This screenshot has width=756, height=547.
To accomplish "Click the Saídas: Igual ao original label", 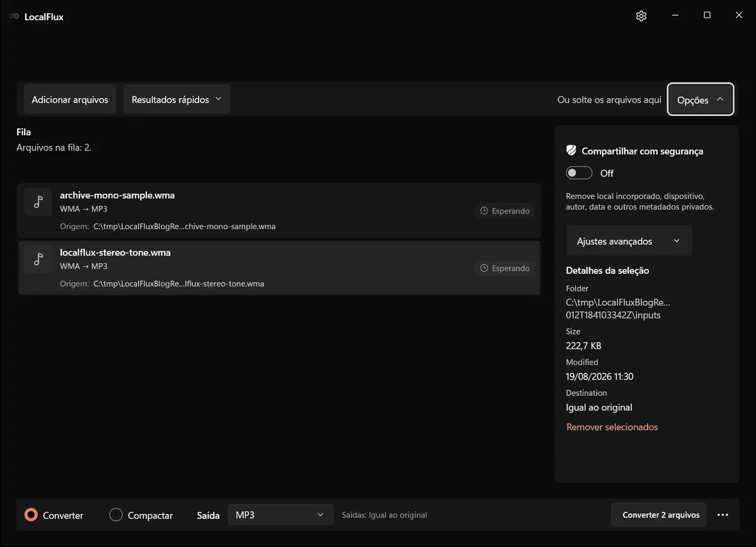I will 384,515.
